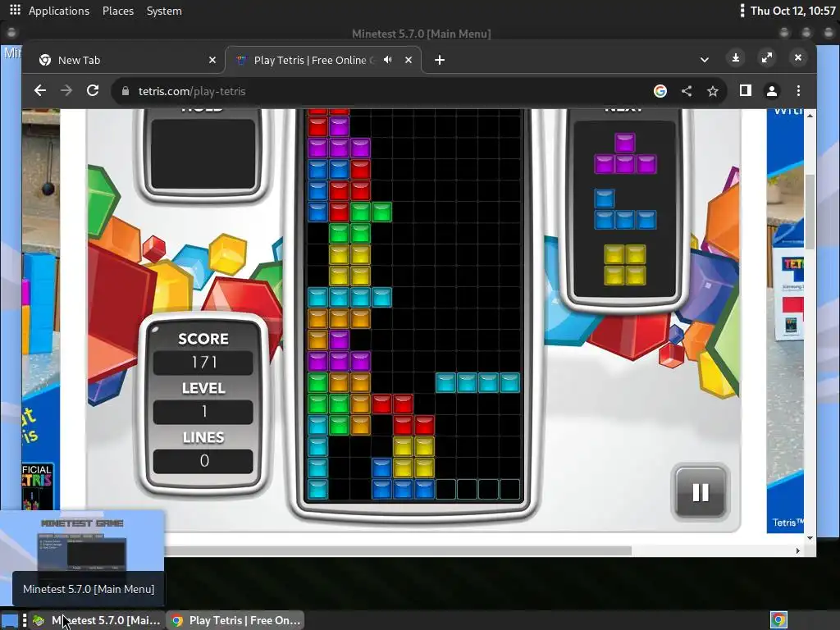Click the taskbar separator handle

point(25,620)
